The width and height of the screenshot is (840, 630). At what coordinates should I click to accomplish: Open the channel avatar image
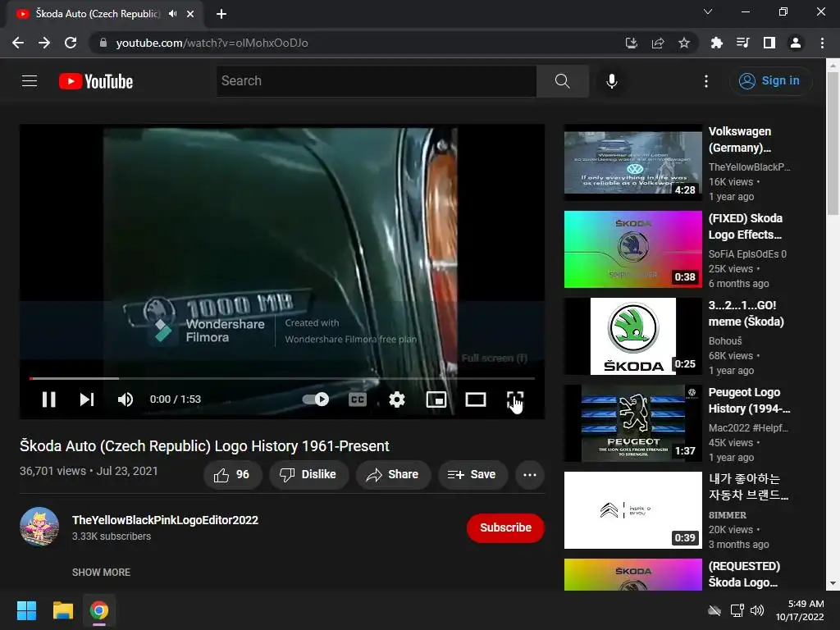[x=39, y=527]
